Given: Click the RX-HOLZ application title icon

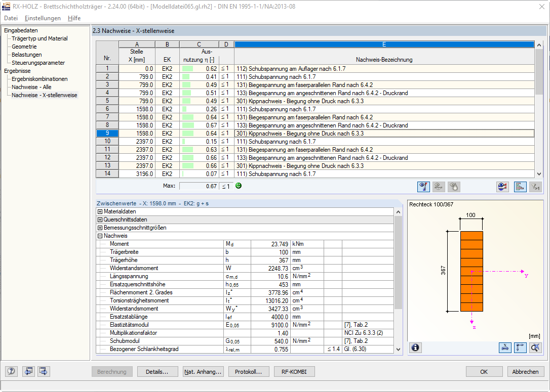Looking at the screenshot, I should (6, 6).
